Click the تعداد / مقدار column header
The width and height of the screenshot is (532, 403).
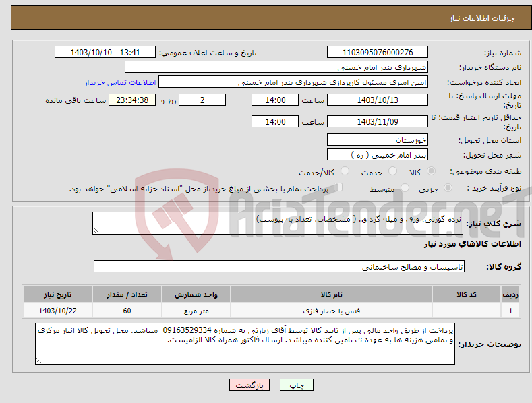(127, 294)
